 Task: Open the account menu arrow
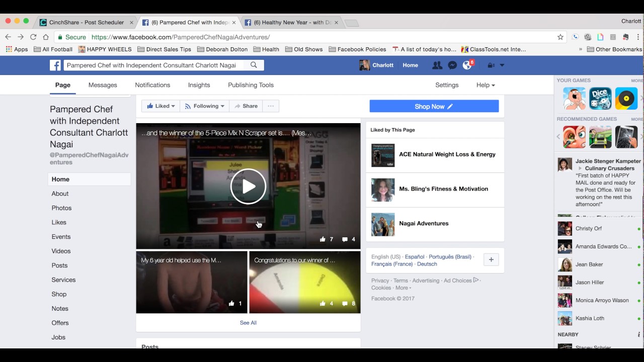pos(502,65)
